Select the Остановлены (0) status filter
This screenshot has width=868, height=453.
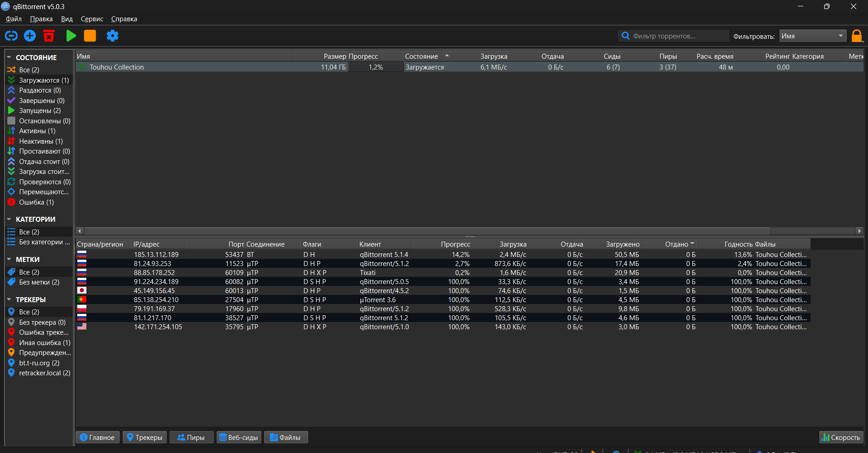coord(38,121)
